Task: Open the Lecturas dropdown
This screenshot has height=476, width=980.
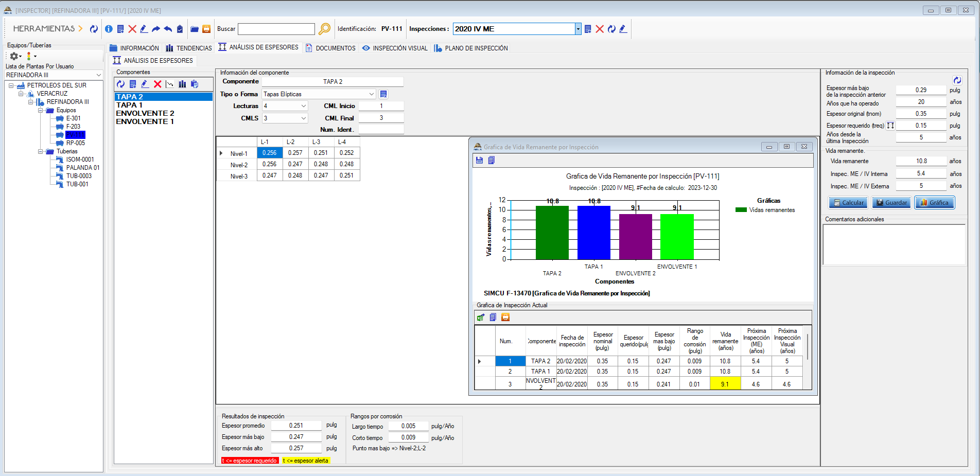Action: click(304, 106)
